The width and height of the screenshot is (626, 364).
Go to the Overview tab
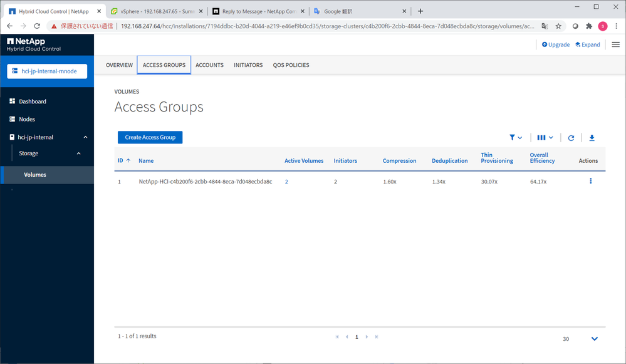point(119,65)
